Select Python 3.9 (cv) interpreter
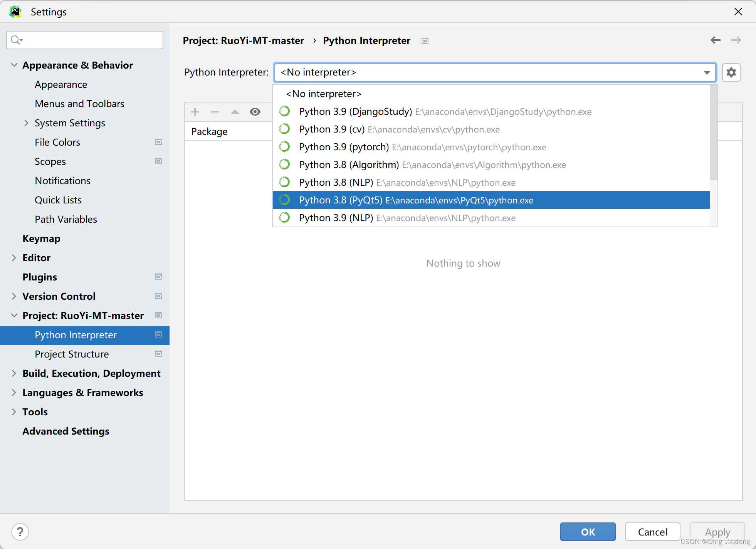The image size is (756, 549). coord(491,129)
